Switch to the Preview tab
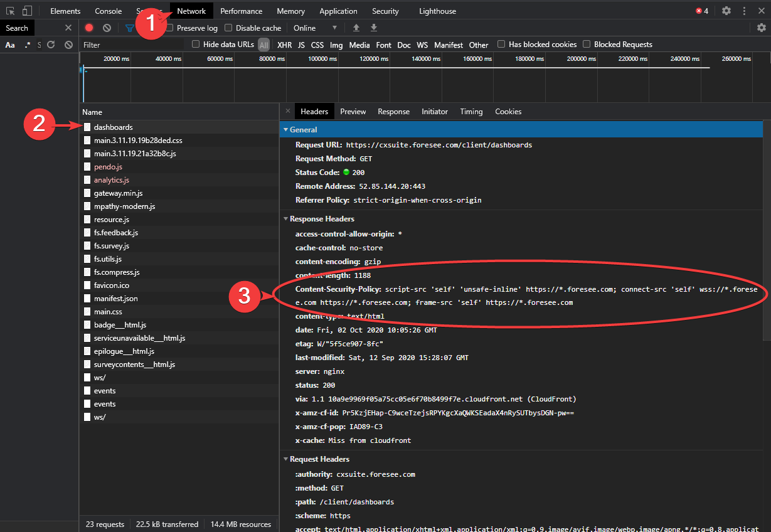 click(x=353, y=112)
